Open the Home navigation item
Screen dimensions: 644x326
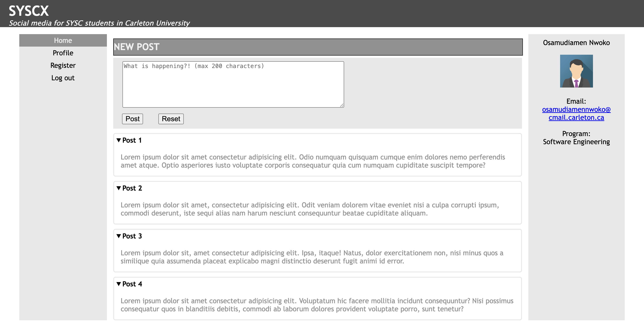[63, 40]
